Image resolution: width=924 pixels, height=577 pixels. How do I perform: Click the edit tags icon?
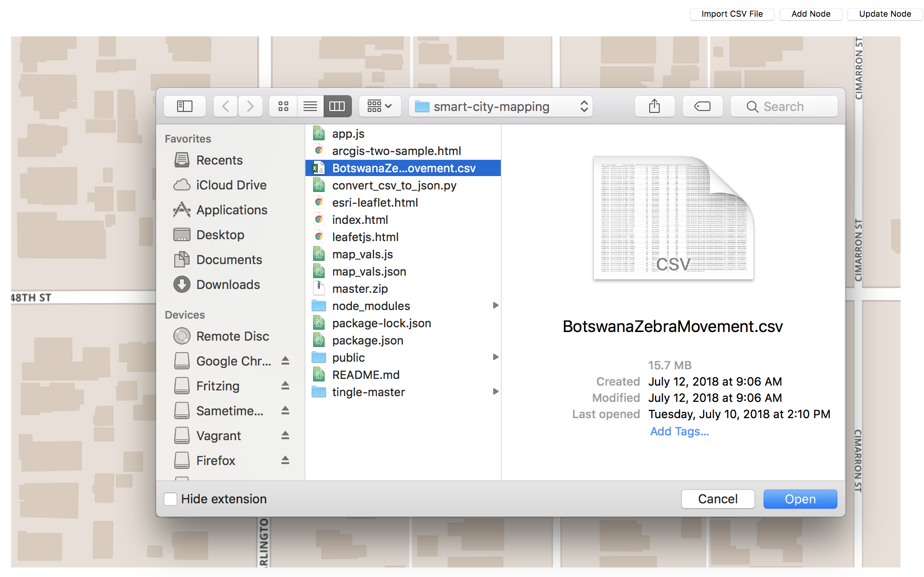click(x=702, y=106)
